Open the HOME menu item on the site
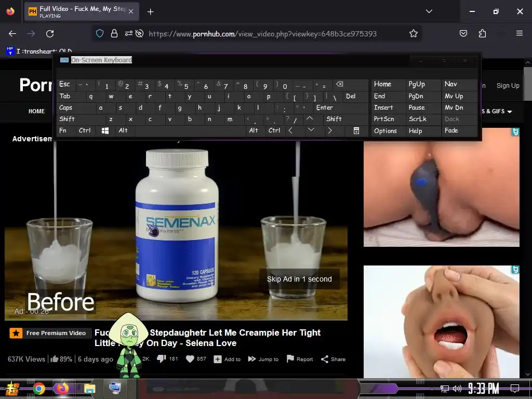532x399 pixels. (x=37, y=111)
